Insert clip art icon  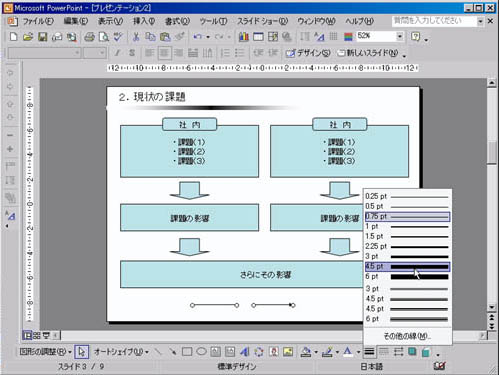coord(274,351)
